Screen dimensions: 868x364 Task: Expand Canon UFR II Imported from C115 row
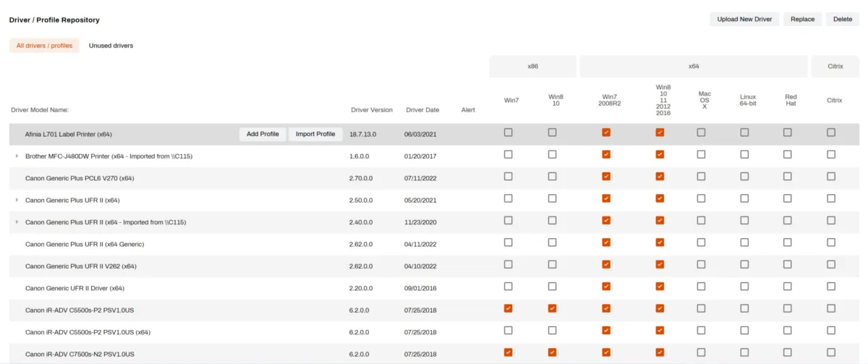click(x=17, y=222)
